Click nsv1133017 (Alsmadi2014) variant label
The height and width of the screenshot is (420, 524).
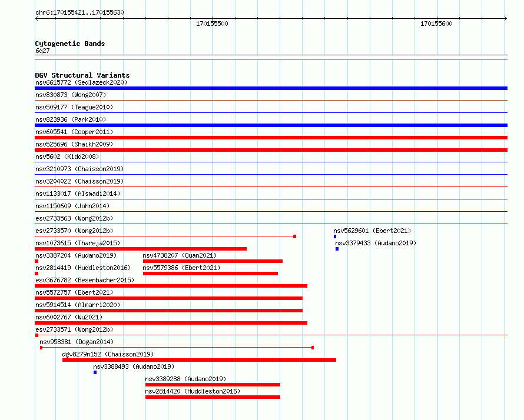pos(78,194)
